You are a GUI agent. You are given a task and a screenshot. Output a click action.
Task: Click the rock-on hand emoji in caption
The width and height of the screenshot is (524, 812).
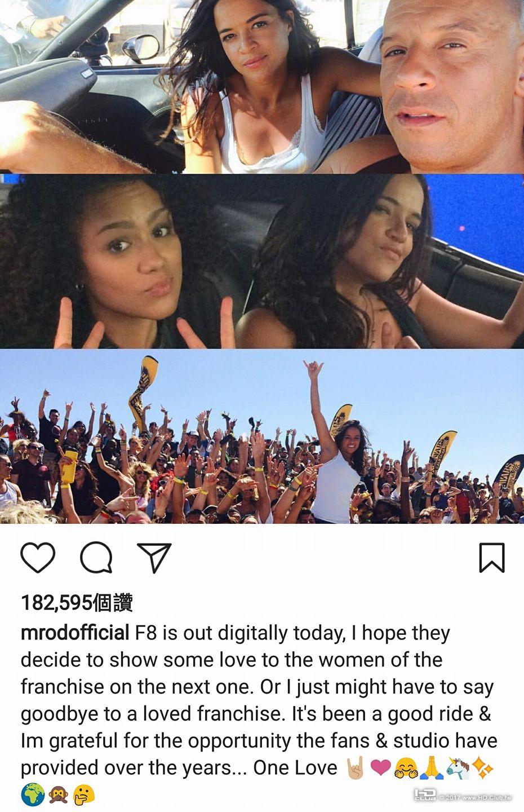[x=355, y=768]
